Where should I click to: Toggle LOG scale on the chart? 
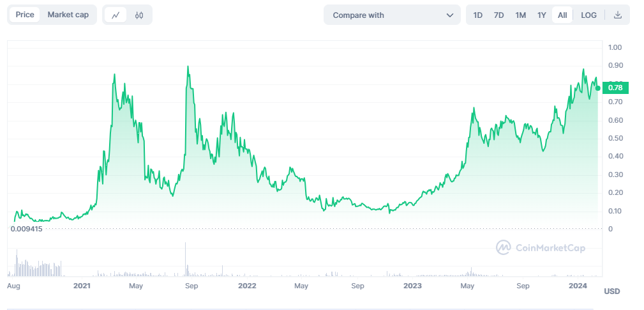[588, 15]
